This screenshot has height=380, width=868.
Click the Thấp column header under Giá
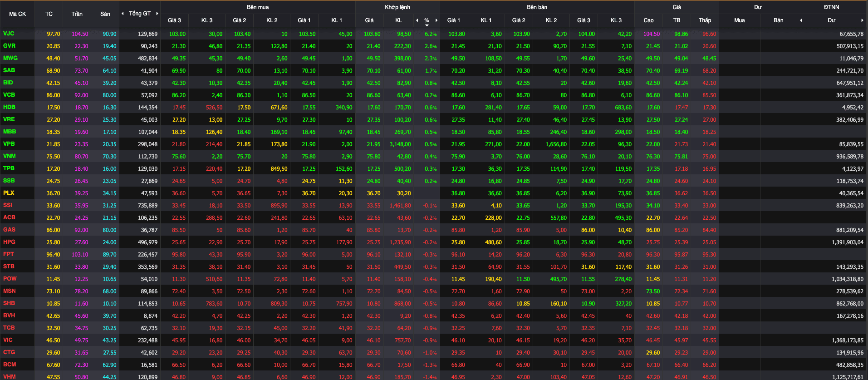(705, 20)
